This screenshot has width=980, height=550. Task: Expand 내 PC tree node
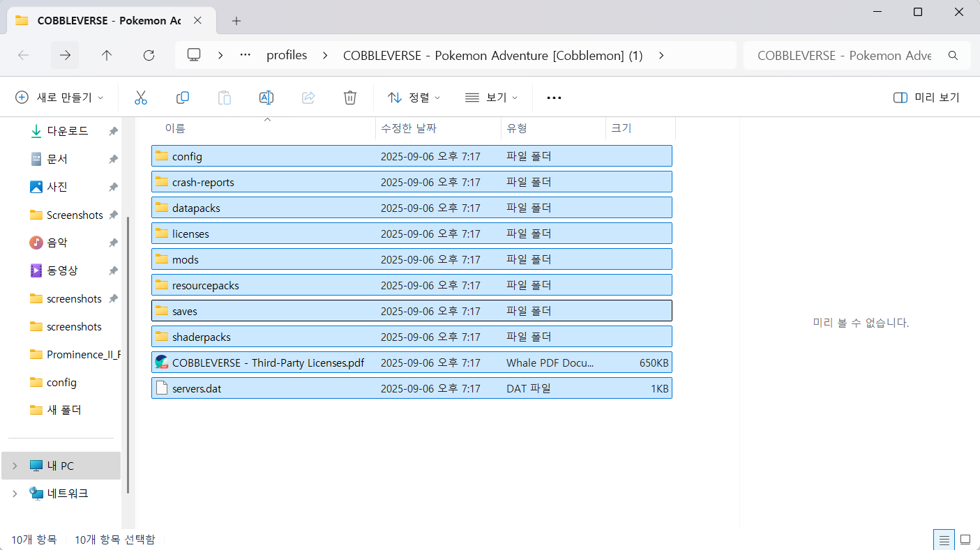click(15, 466)
